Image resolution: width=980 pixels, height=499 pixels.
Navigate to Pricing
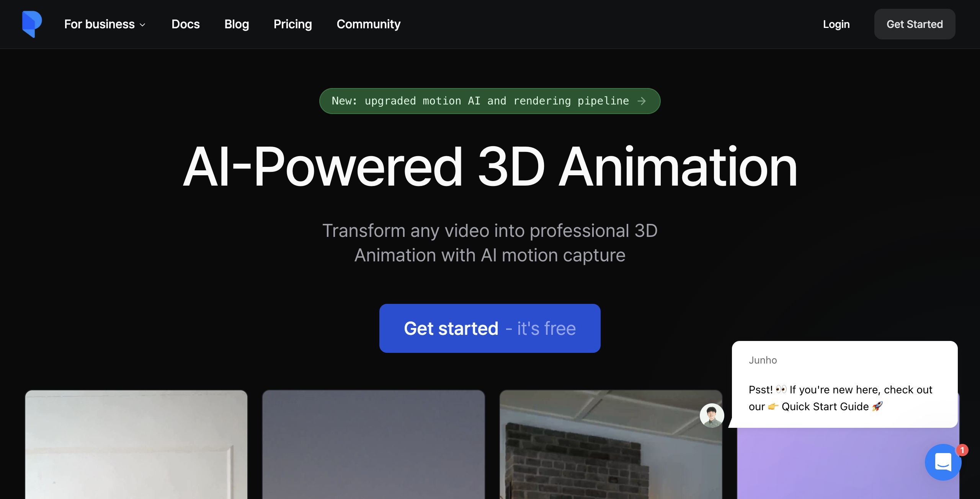[x=292, y=24]
